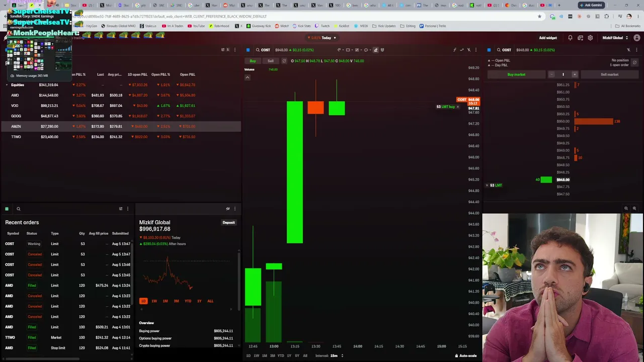The width and height of the screenshot is (644, 362).
Task: Click the order quantity input field
Action: click(563, 74)
